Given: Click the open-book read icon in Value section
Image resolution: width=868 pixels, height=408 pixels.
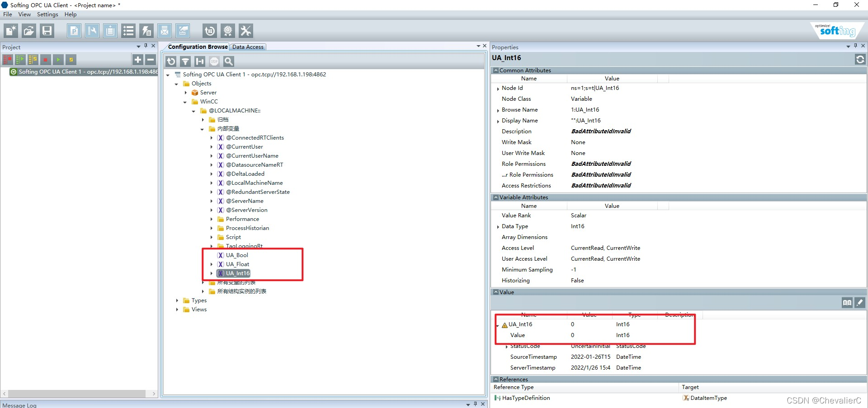Looking at the screenshot, I should click(847, 303).
